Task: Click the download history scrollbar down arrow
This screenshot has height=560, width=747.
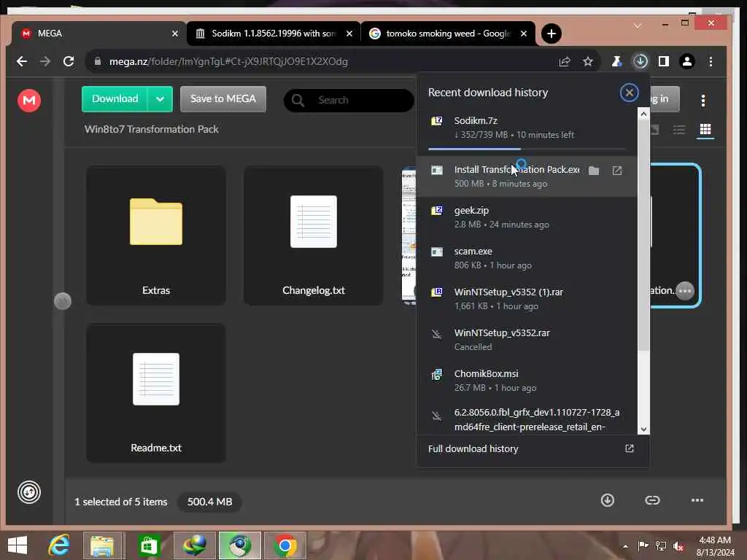Action: 643,429
